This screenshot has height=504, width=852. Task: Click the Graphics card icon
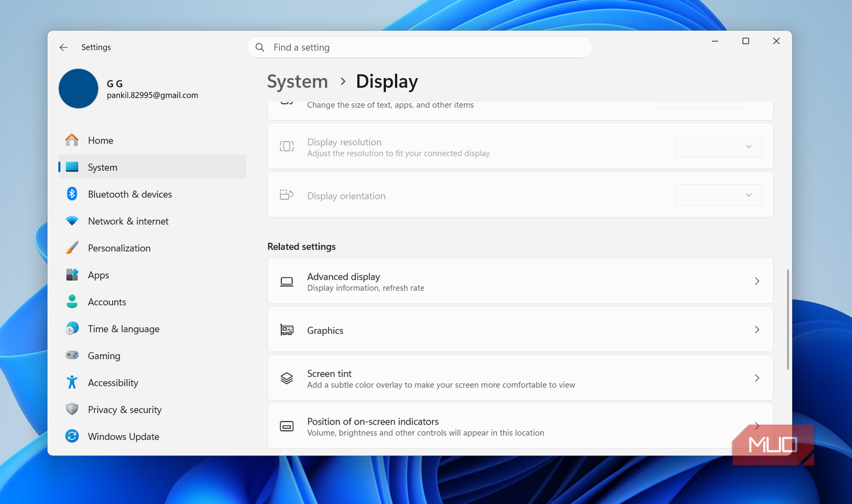pos(287,330)
